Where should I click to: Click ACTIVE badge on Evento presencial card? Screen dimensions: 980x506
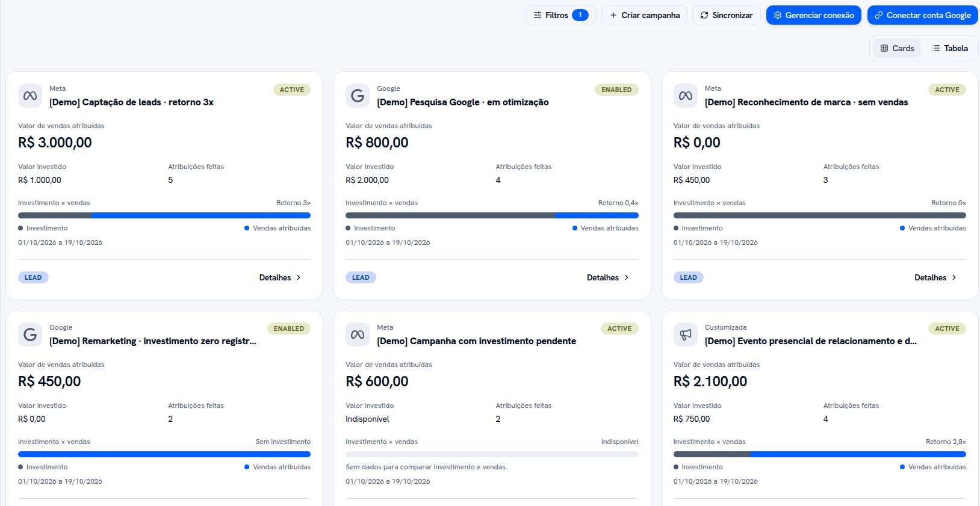point(947,329)
